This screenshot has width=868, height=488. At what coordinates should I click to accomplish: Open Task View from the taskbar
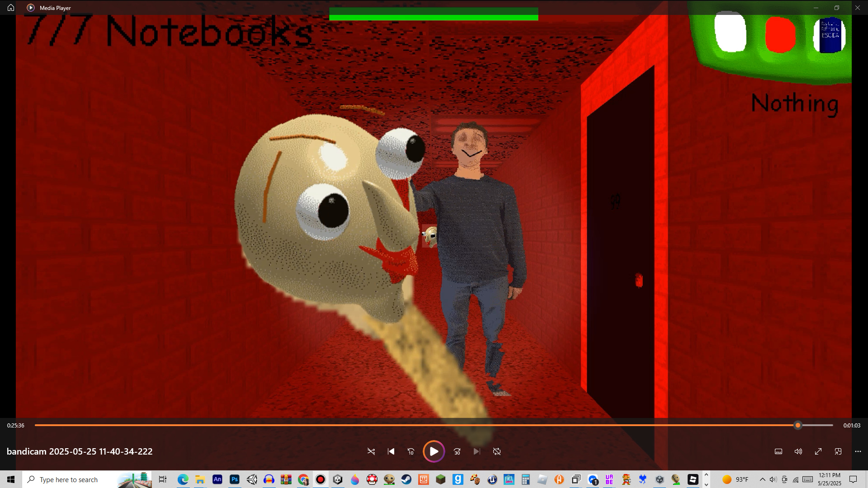click(x=163, y=479)
